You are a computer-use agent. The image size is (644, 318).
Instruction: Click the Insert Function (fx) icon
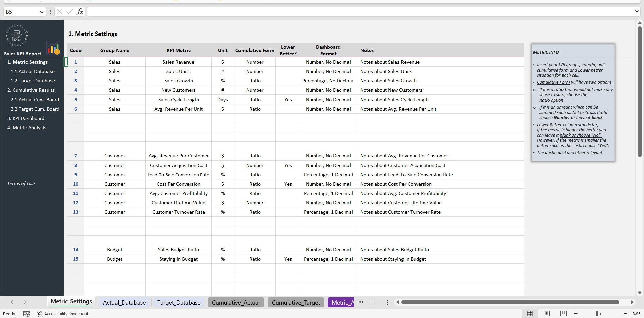[x=80, y=12]
